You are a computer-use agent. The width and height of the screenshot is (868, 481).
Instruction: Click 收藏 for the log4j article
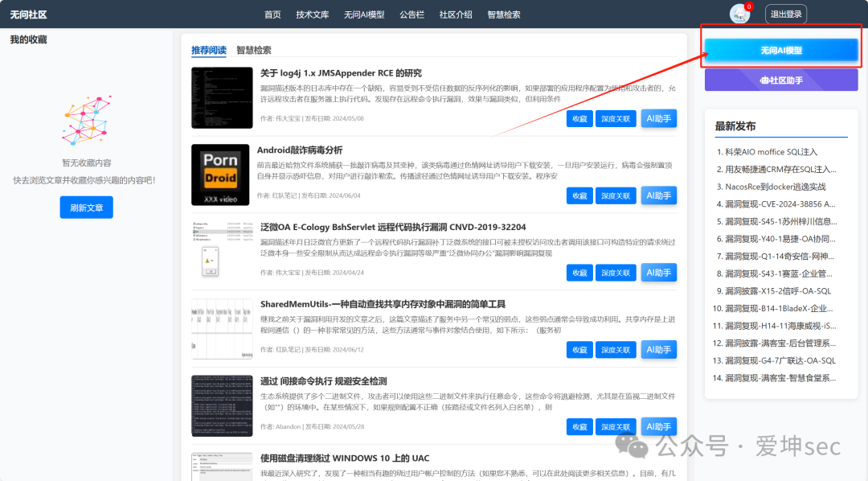[579, 118]
